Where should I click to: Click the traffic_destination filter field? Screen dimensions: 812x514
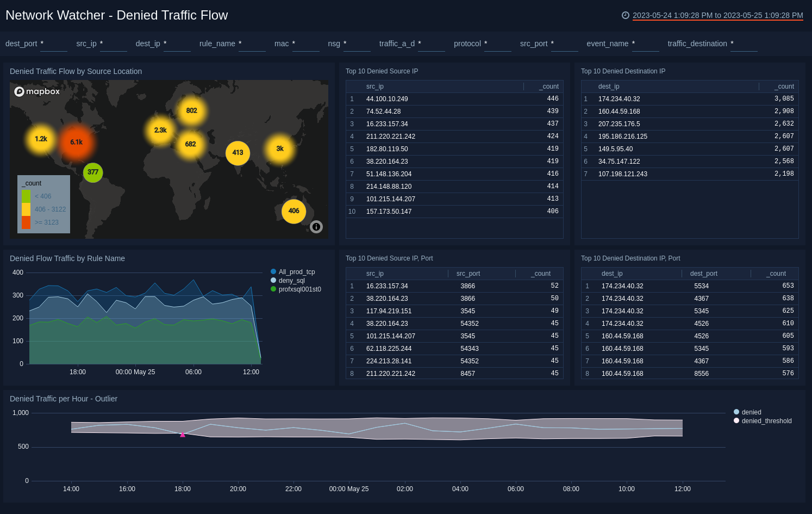tap(744, 44)
